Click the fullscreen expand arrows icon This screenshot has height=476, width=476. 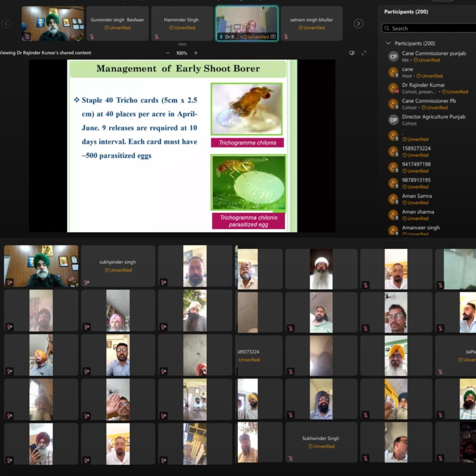(364, 53)
